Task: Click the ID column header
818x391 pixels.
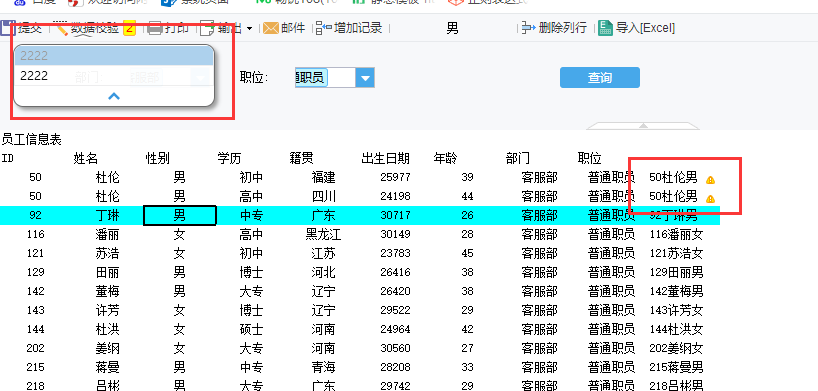Action: [7, 158]
